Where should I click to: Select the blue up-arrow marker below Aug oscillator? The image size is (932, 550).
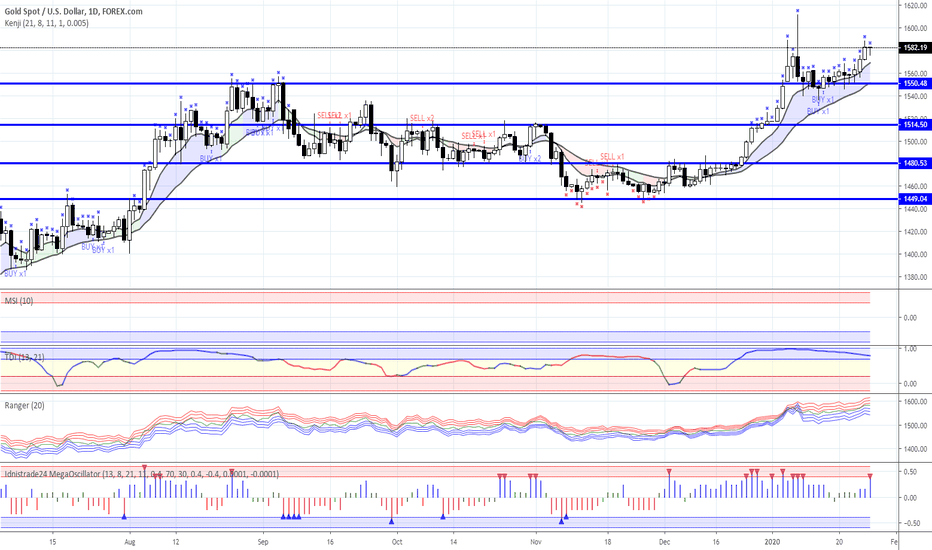(124, 517)
